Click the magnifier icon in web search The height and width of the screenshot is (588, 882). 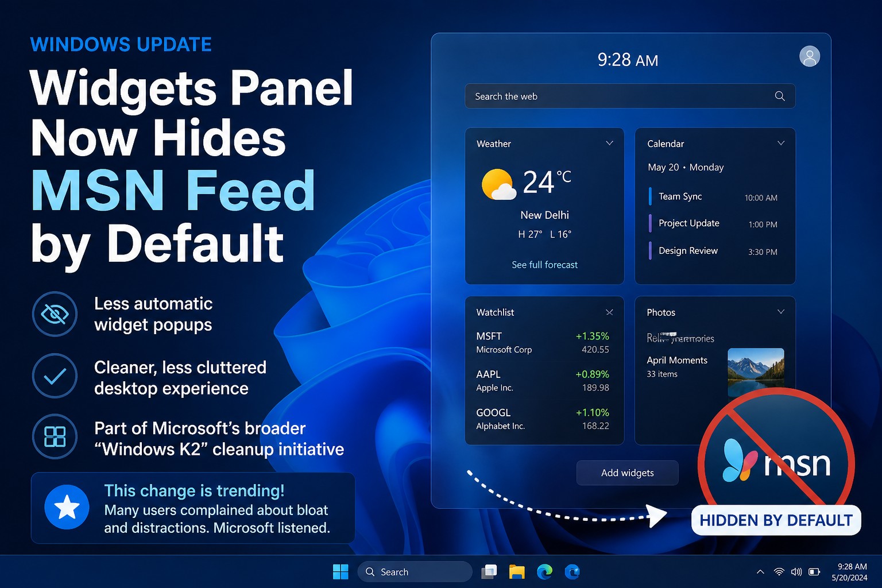780,96
